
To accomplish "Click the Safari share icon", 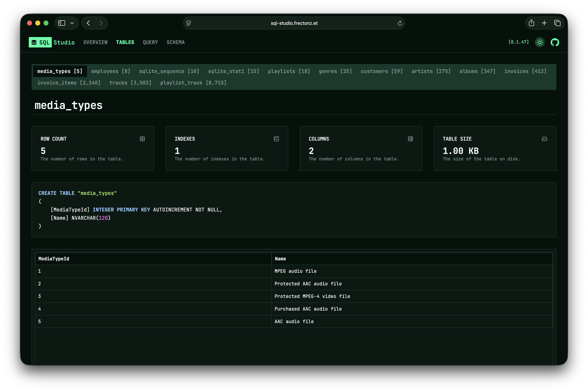I will coord(531,23).
